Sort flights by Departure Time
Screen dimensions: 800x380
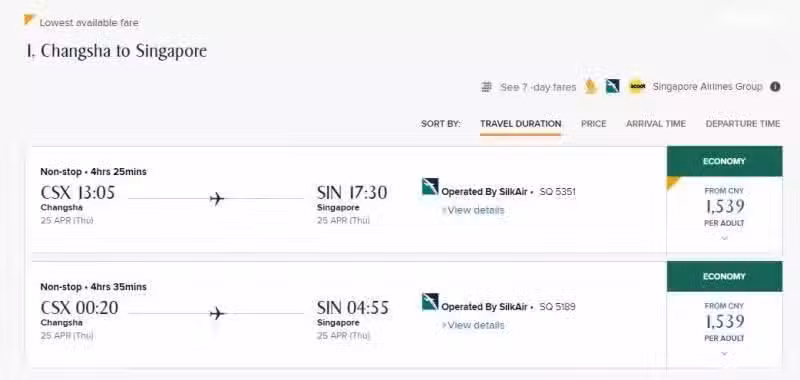[742, 124]
